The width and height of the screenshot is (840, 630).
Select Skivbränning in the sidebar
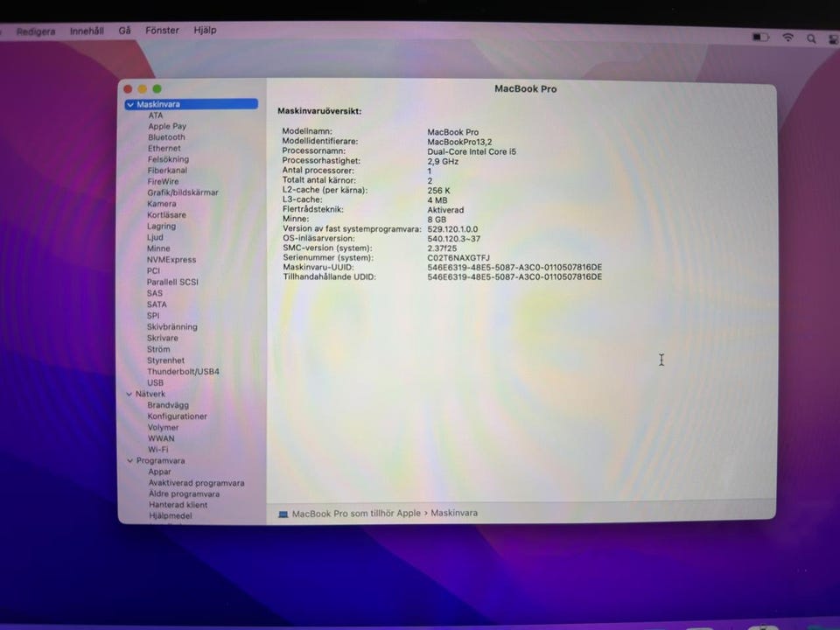tap(172, 327)
